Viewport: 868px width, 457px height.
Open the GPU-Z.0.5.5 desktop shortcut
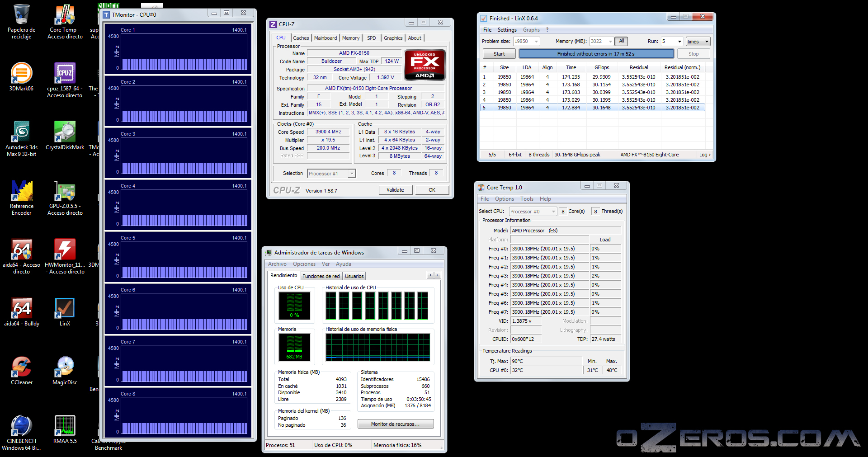tap(65, 198)
